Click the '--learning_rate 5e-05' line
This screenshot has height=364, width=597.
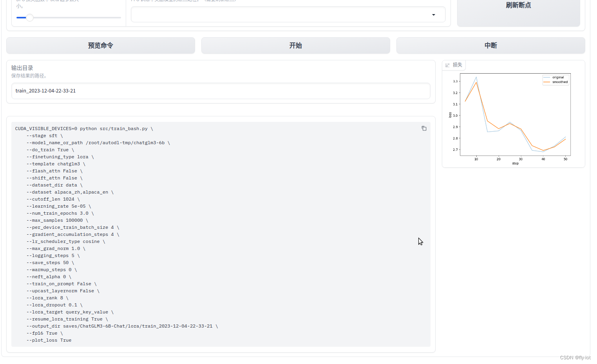pyautogui.click(x=59, y=206)
